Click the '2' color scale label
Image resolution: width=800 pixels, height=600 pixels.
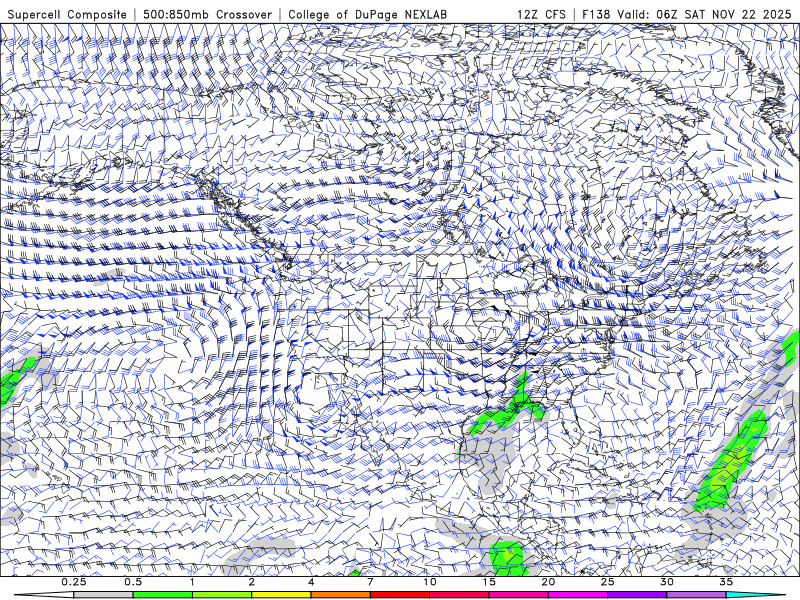(x=252, y=582)
